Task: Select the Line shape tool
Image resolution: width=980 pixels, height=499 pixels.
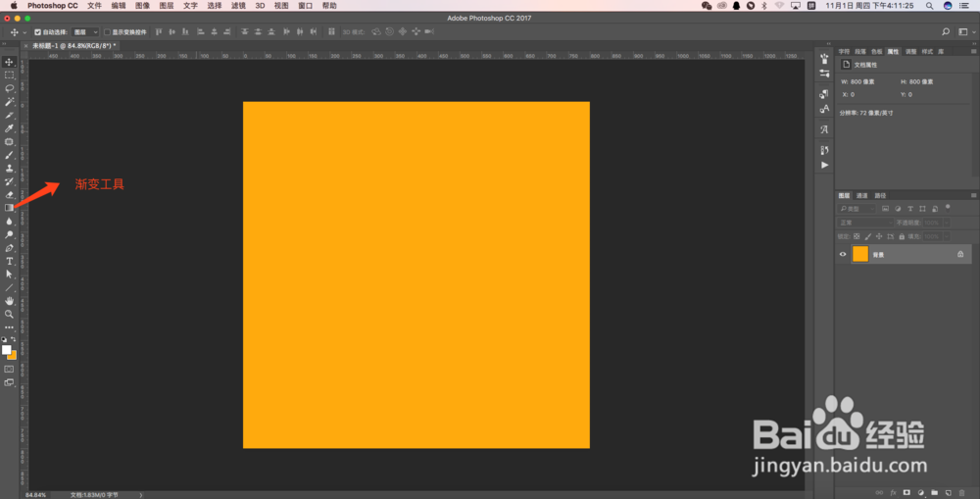Action: tap(10, 287)
